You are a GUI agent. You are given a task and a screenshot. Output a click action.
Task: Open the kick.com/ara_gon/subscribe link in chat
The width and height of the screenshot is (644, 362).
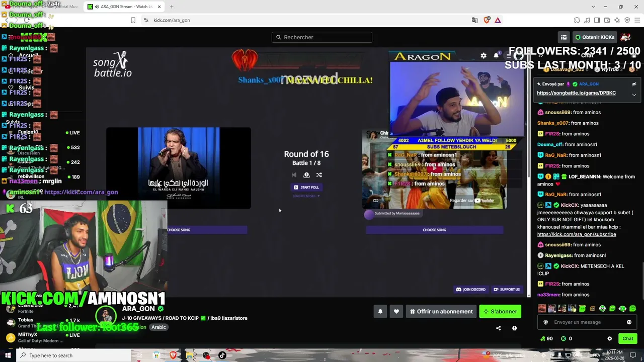(x=577, y=234)
